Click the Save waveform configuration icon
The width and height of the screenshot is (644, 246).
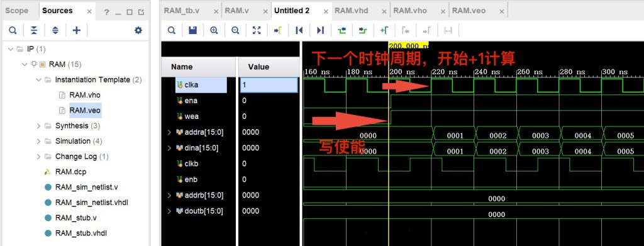click(192, 30)
